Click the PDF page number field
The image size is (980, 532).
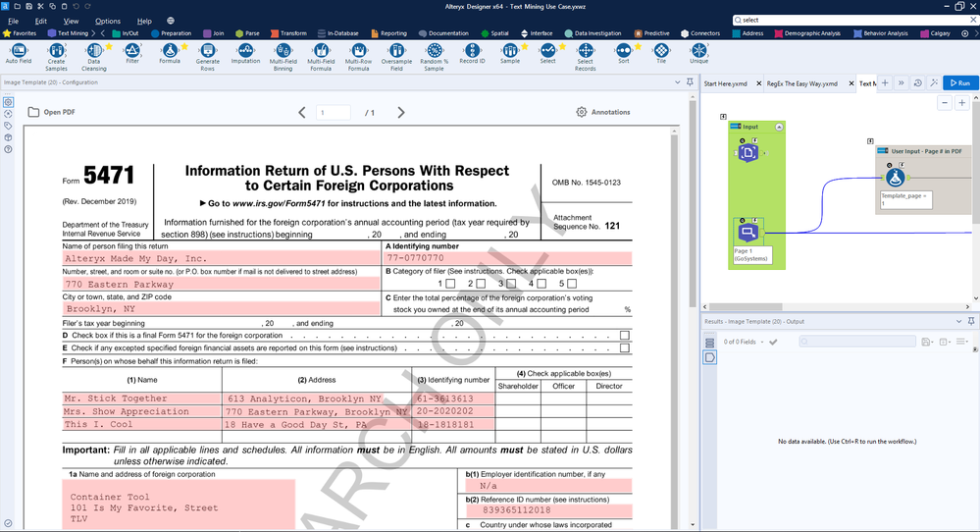[334, 113]
